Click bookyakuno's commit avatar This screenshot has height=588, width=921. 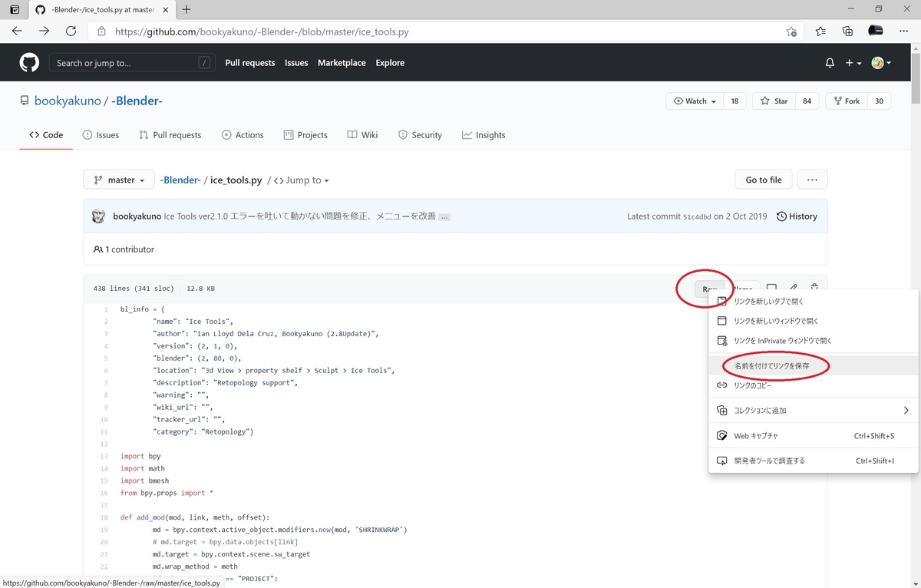[98, 216]
